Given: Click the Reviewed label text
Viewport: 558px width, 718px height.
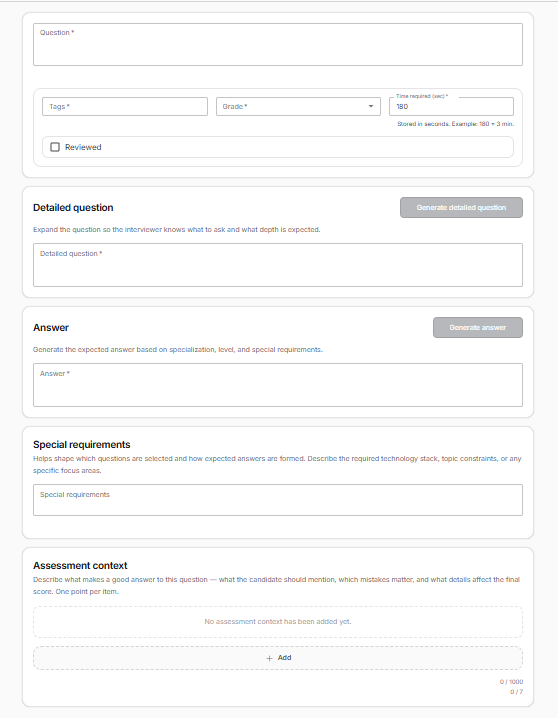Looking at the screenshot, I should [83, 147].
